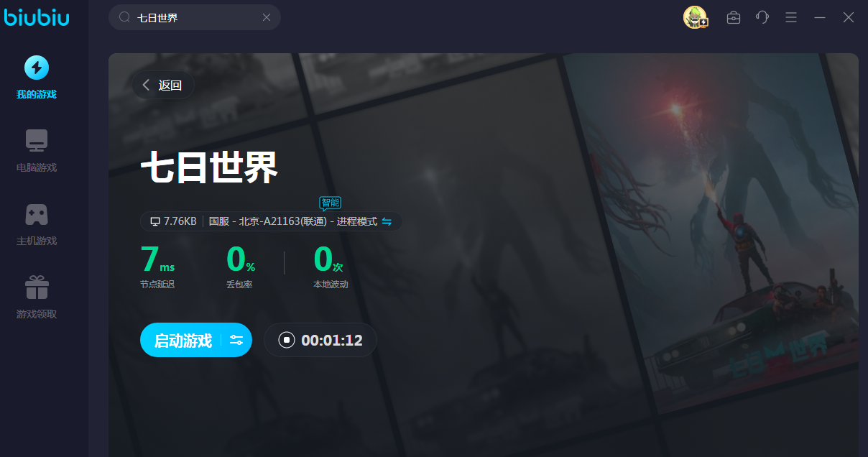Open 主机游戏 gamepad icon

coord(37,214)
